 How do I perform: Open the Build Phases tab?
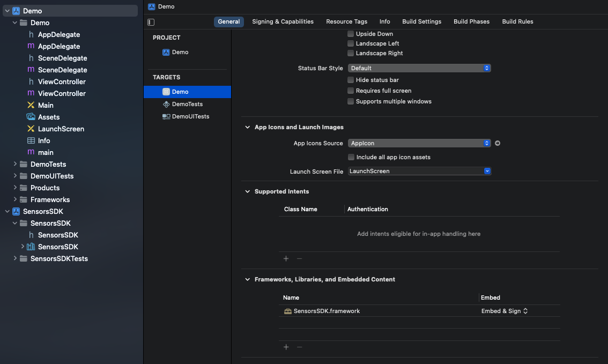click(471, 21)
